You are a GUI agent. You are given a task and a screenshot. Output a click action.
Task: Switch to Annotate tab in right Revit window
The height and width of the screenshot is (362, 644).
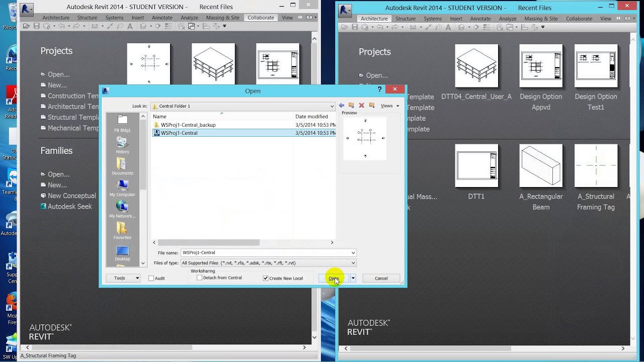coord(480,19)
